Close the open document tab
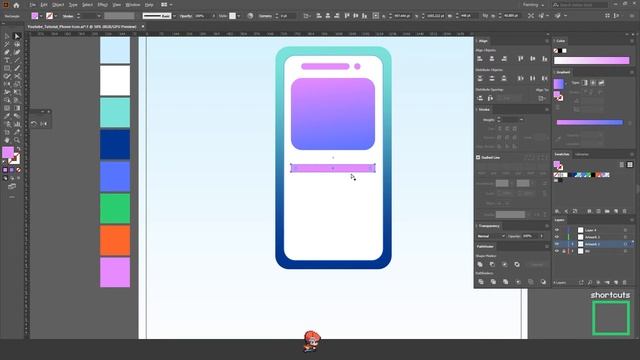The width and height of the screenshot is (640, 360). pos(142,27)
